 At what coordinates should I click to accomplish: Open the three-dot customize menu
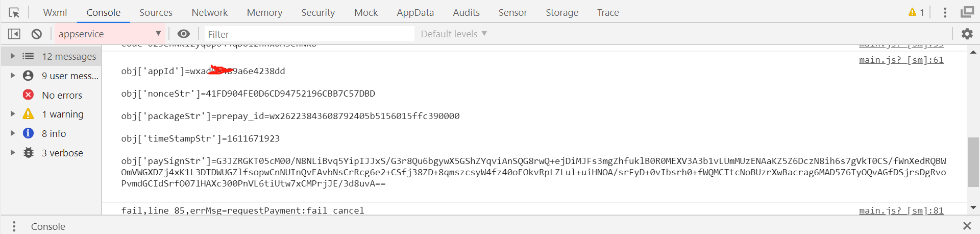pos(945,12)
